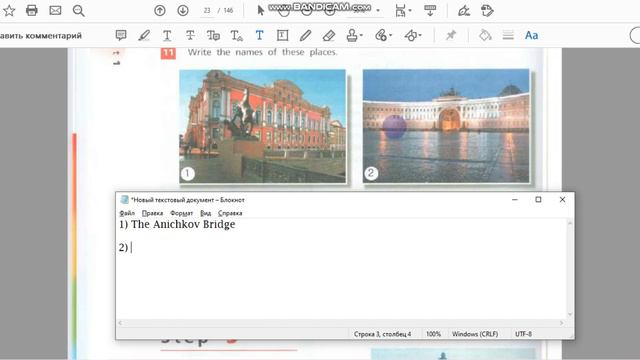Click Notepad vertical scrollbar up arrow
Screen dimensions: 640x360
pyautogui.click(x=570, y=223)
